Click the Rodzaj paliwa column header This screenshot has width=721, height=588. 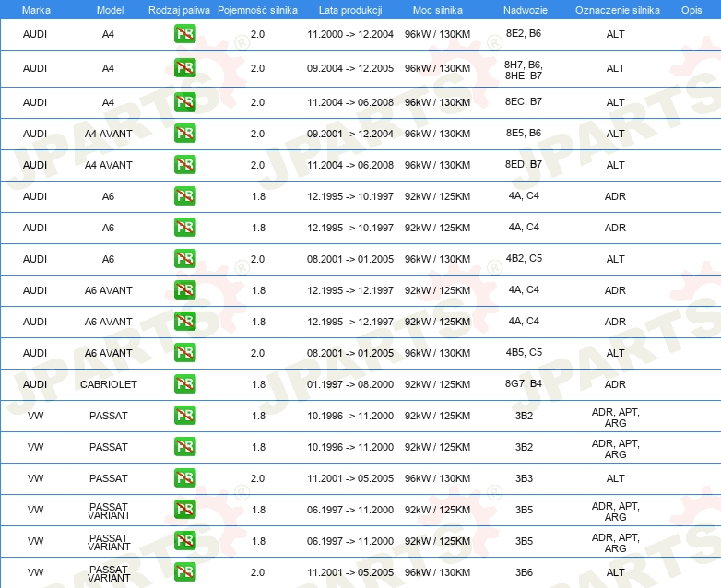click(x=179, y=10)
